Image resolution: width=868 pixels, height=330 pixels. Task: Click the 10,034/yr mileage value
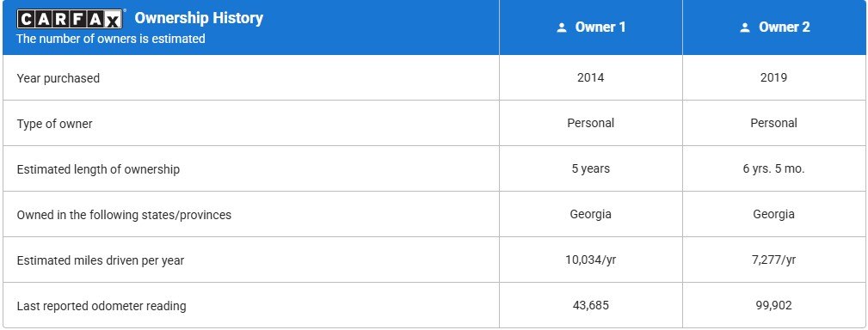click(591, 260)
